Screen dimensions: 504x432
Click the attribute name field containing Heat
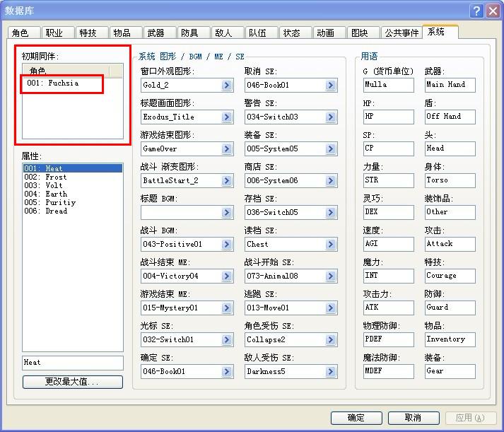click(x=73, y=363)
